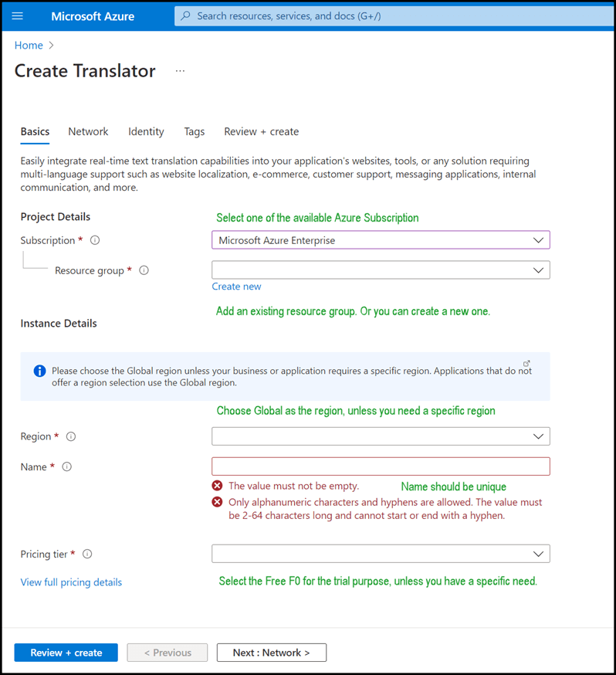Click the Name field info icon
The height and width of the screenshot is (675, 616).
click(x=66, y=466)
